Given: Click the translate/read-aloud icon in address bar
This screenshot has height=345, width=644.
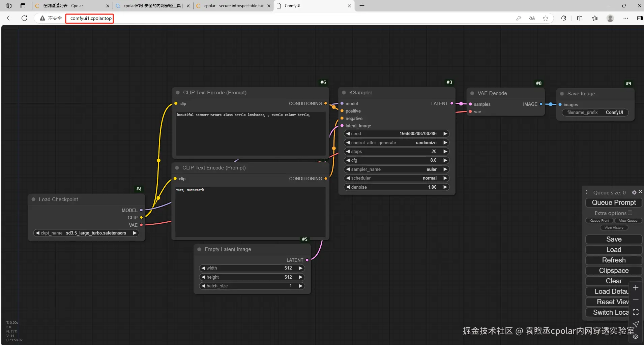Looking at the screenshot, I should click(532, 18).
